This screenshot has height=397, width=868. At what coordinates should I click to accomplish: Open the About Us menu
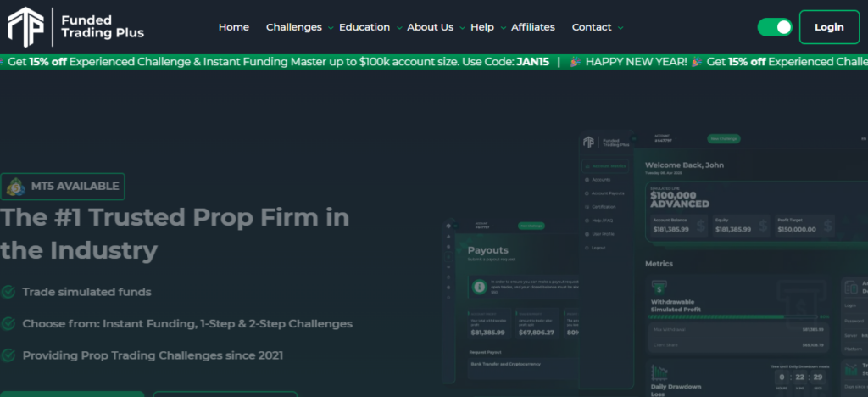[x=430, y=27]
